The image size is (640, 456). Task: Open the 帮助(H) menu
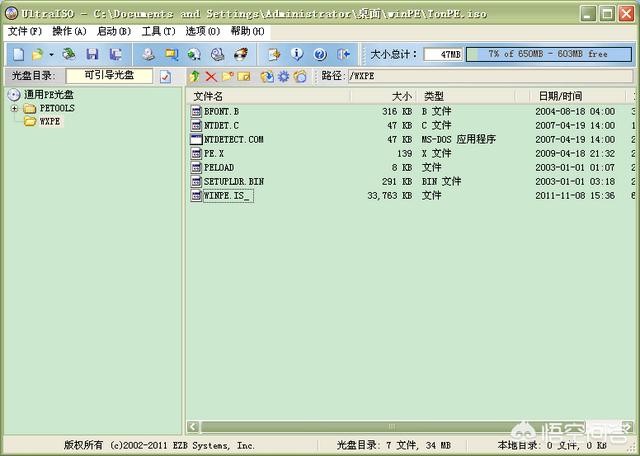[247, 31]
